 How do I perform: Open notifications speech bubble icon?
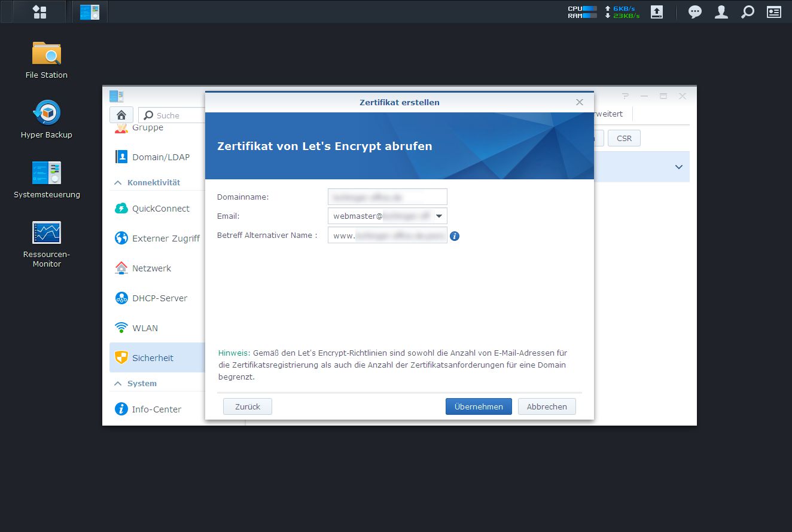(x=695, y=12)
